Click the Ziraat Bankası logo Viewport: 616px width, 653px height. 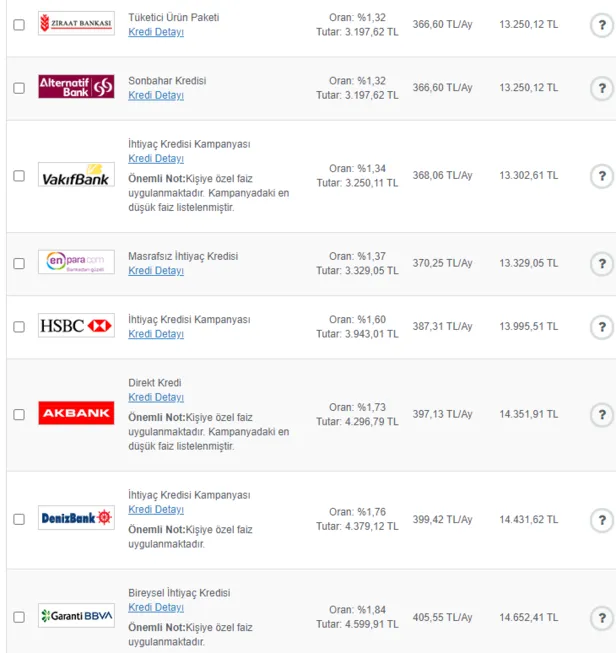click(76, 25)
